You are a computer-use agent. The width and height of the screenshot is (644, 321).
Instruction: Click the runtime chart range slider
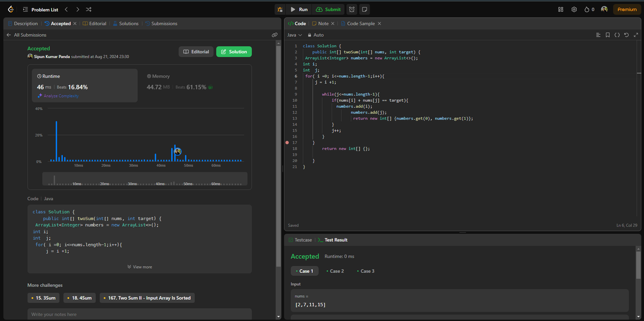[145, 179]
